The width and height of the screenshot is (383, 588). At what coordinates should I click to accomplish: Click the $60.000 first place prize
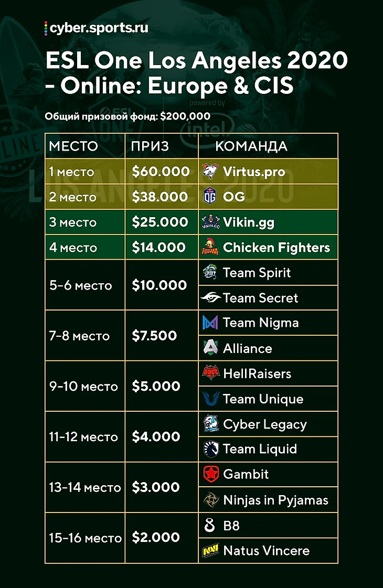[161, 172]
